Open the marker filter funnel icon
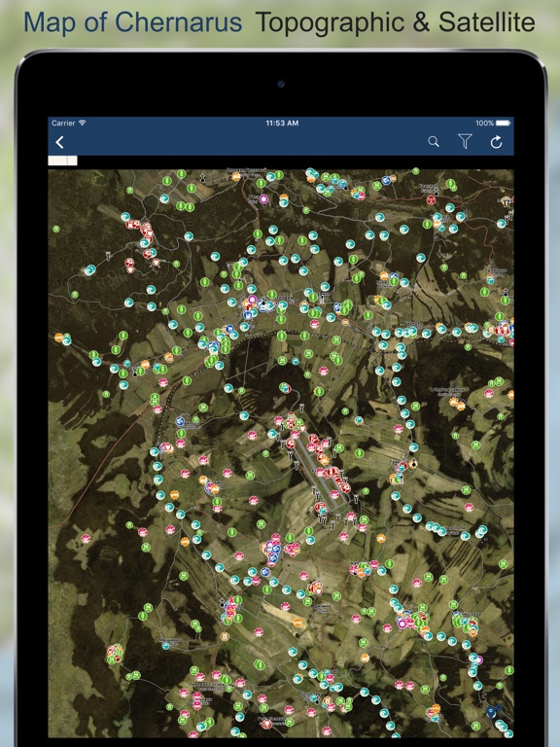 [465, 141]
